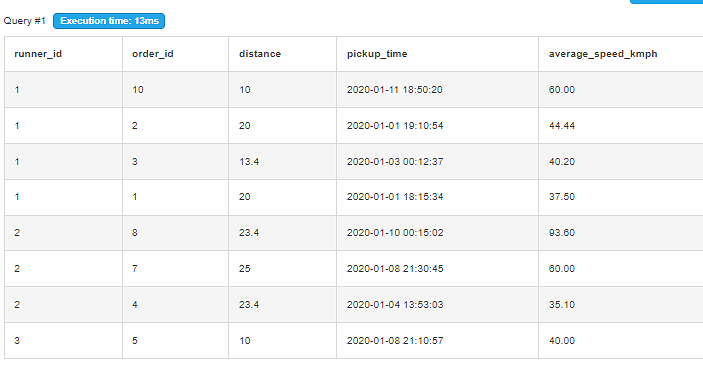Viewport: 703px width, 376px height.
Task: Click the distance column header
Action: click(x=282, y=54)
